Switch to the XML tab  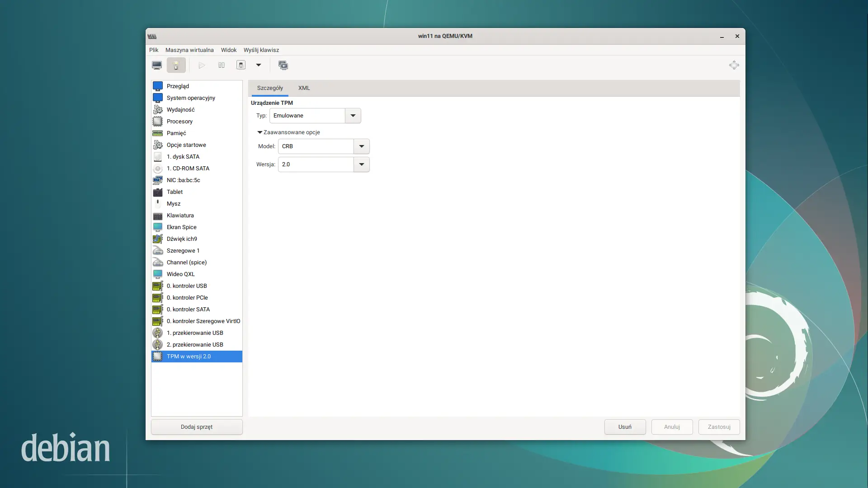pos(304,88)
